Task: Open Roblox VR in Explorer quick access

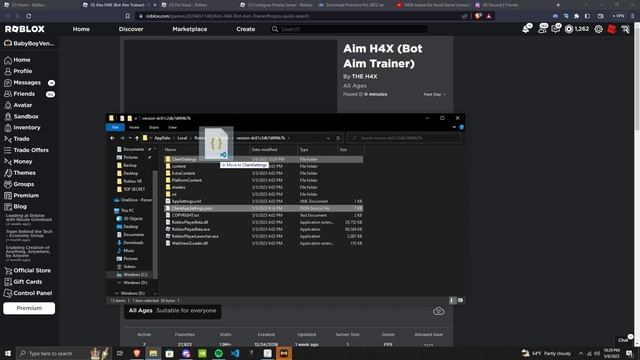Action: tap(132, 181)
